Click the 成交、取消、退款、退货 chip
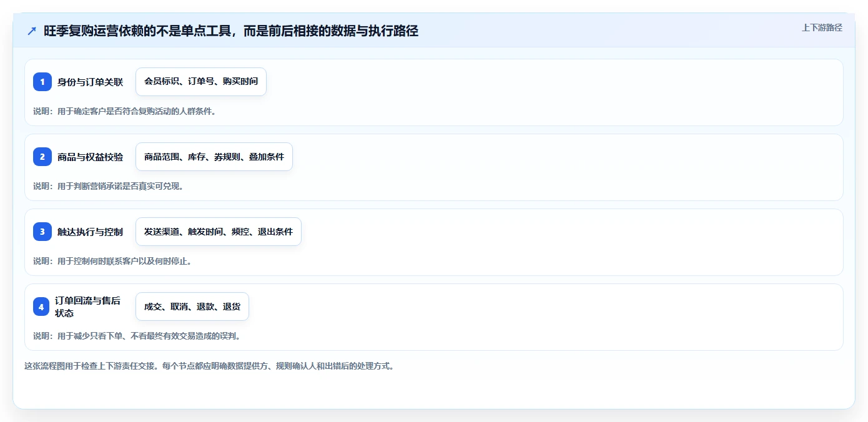This screenshot has width=868, height=422. coord(192,307)
